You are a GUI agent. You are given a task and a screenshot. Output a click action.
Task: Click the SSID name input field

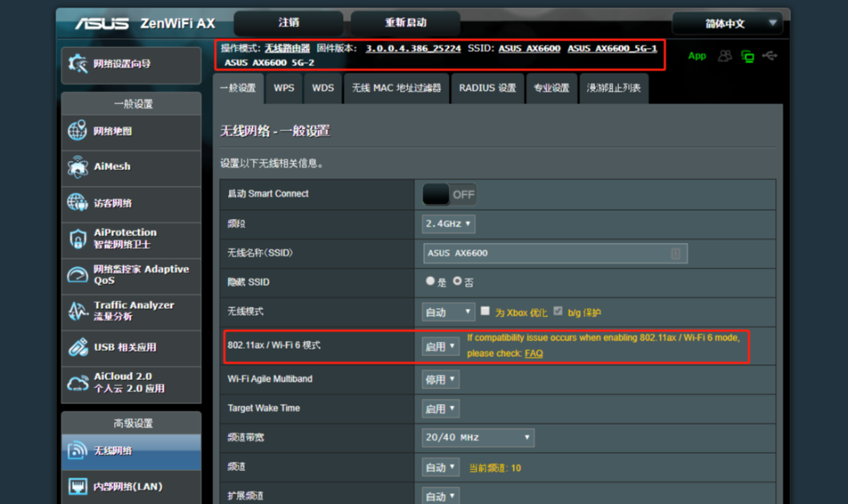point(555,253)
